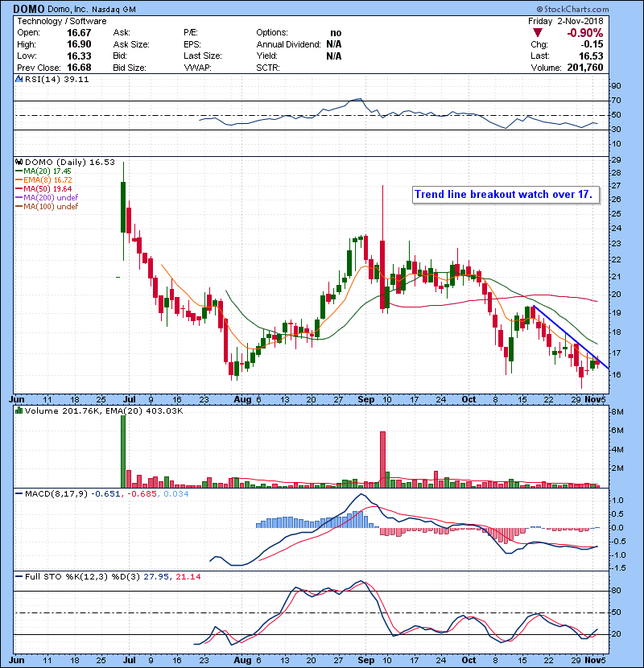Click the Annual Dividend label
644x668 pixels.
pos(288,44)
